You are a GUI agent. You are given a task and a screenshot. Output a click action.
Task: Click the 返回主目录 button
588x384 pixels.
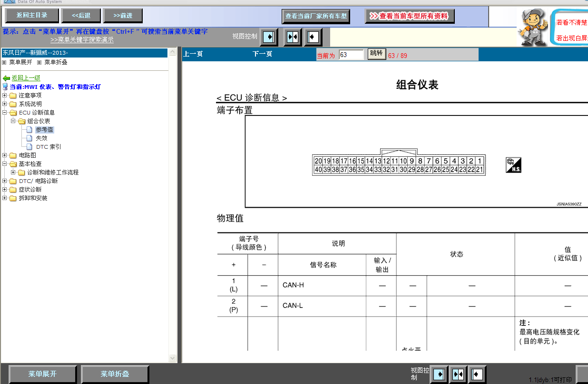tap(33, 16)
